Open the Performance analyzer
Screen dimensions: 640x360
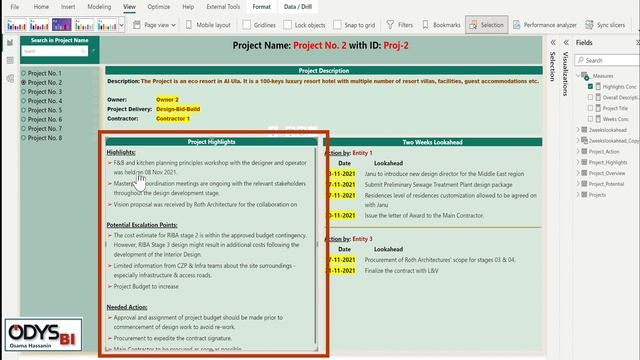[544, 25]
